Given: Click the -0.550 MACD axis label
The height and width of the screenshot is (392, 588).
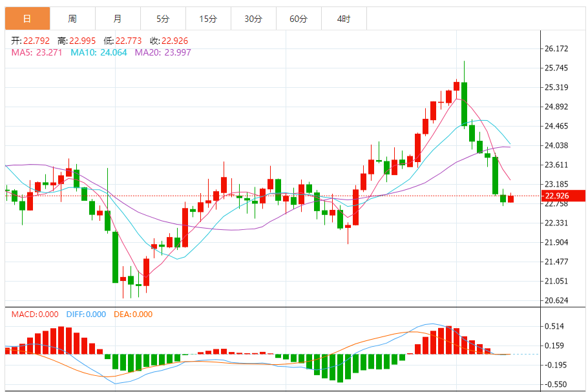Looking at the screenshot, I should tap(556, 384).
